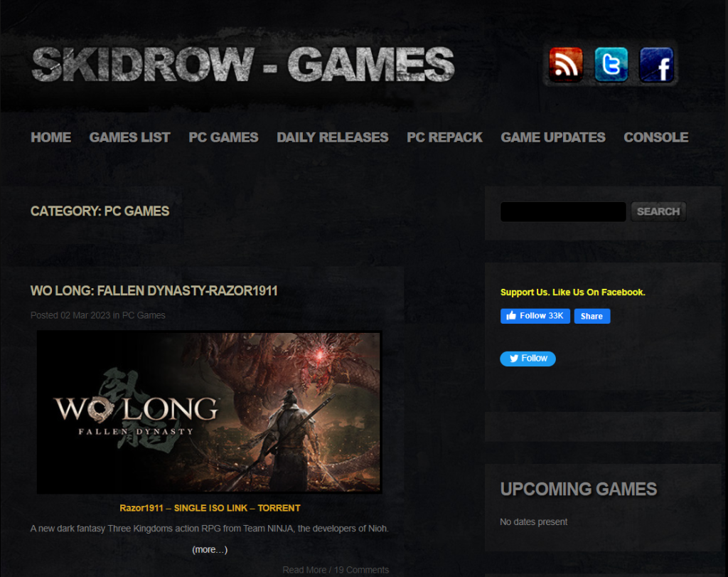
Task: Click the Facebook Follow 33K button
Action: coord(535,316)
